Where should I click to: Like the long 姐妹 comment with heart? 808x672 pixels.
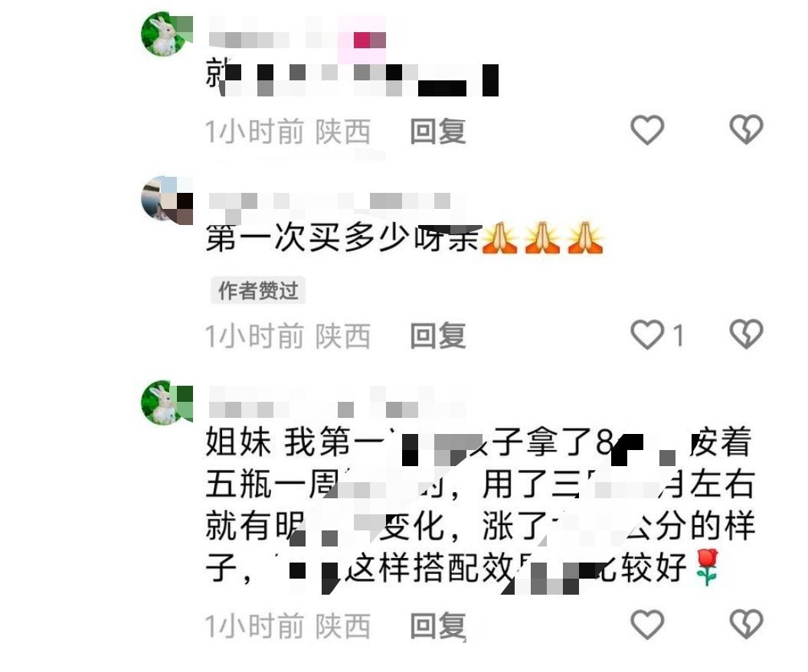(x=647, y=624)
